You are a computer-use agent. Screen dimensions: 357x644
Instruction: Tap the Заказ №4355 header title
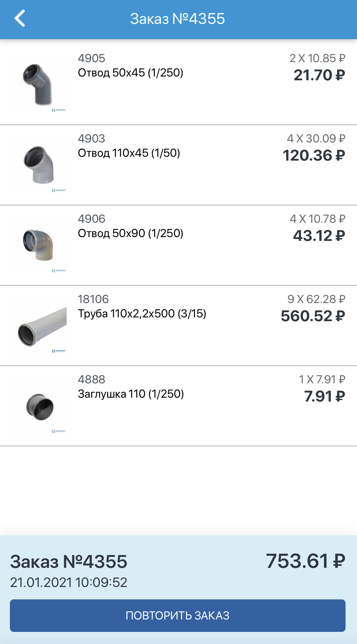(x=178, y=19)
